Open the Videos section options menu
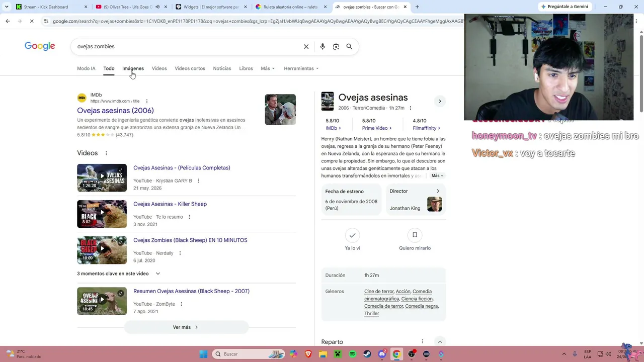The height and width of the screenshot is (362, 644). 106,153
